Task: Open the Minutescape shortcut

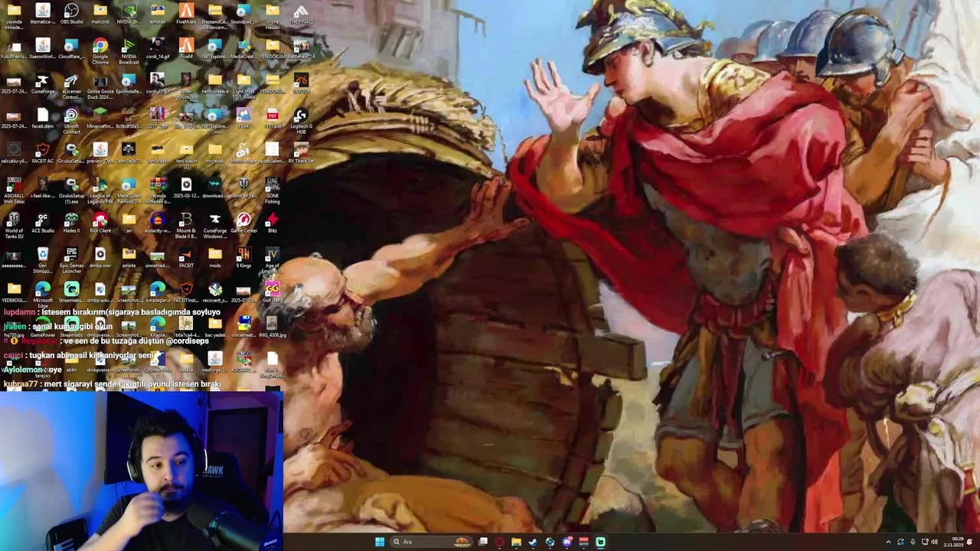Action: point(243,153)
